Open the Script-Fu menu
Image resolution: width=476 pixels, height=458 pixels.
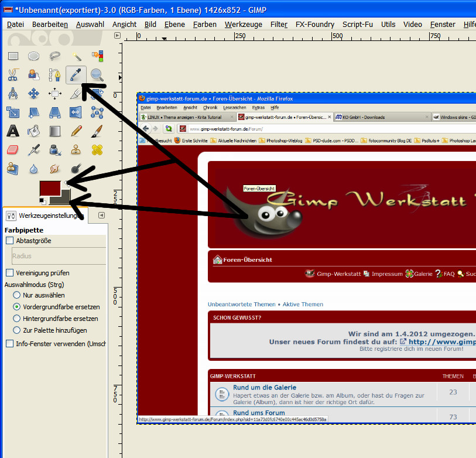[358, 24]
